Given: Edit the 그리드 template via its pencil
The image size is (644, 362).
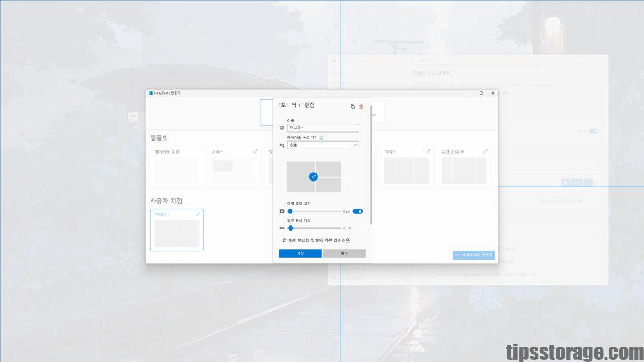Looking at the screenshot, I should coord(427,151).
